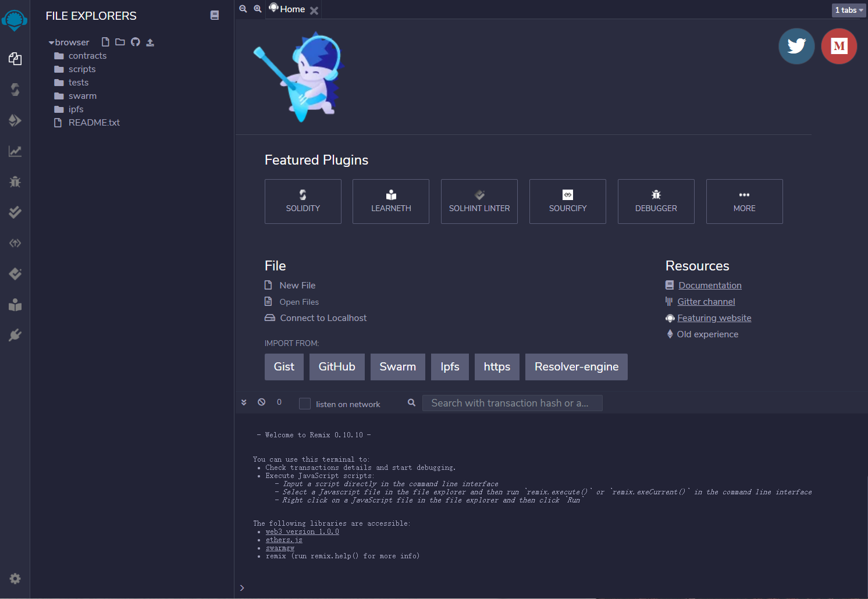
Task: Import from GitHub button
Action: click(337, 367)
